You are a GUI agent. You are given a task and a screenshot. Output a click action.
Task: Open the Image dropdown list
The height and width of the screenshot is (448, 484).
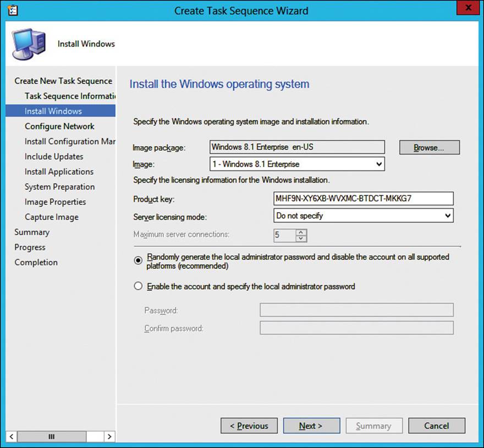pyautogui.click(x=379, y=164)
